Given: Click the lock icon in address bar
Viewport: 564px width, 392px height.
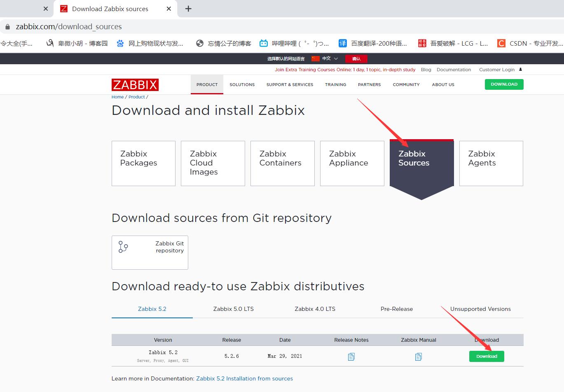Looking at the screenshot, I should tap(7, 27).
